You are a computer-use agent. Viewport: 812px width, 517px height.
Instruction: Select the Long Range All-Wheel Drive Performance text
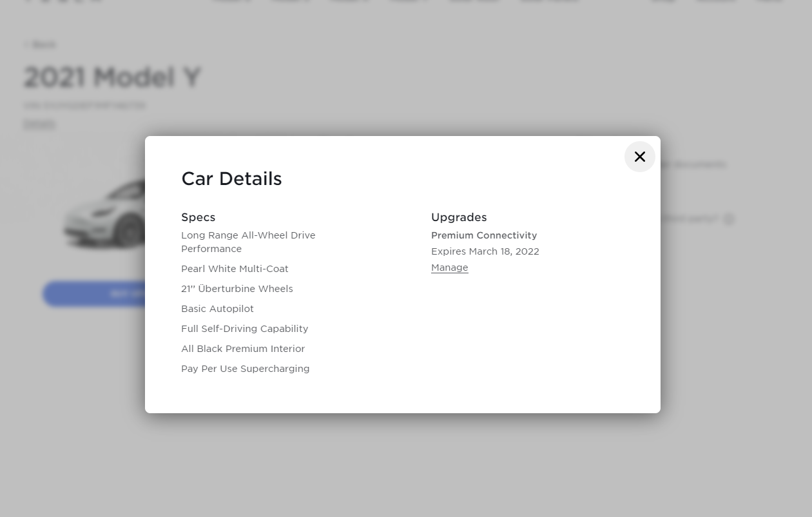(x=248, y=242)
